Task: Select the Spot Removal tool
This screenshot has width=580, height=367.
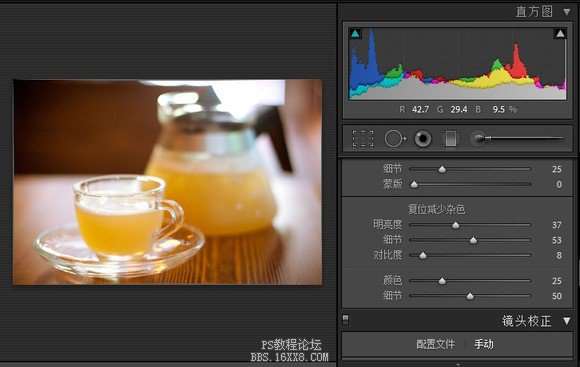Action: coord(395,139)
